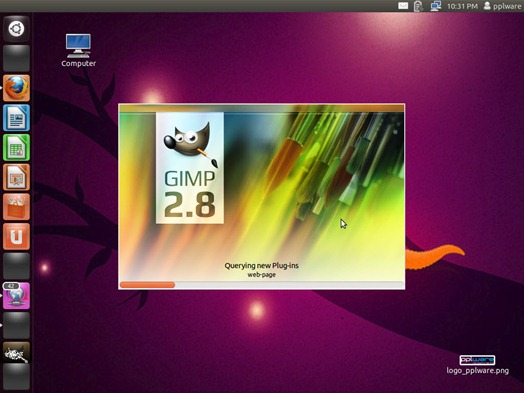Open the Computer desktop icon
The image size is (524, 393).
pos(78,50)
